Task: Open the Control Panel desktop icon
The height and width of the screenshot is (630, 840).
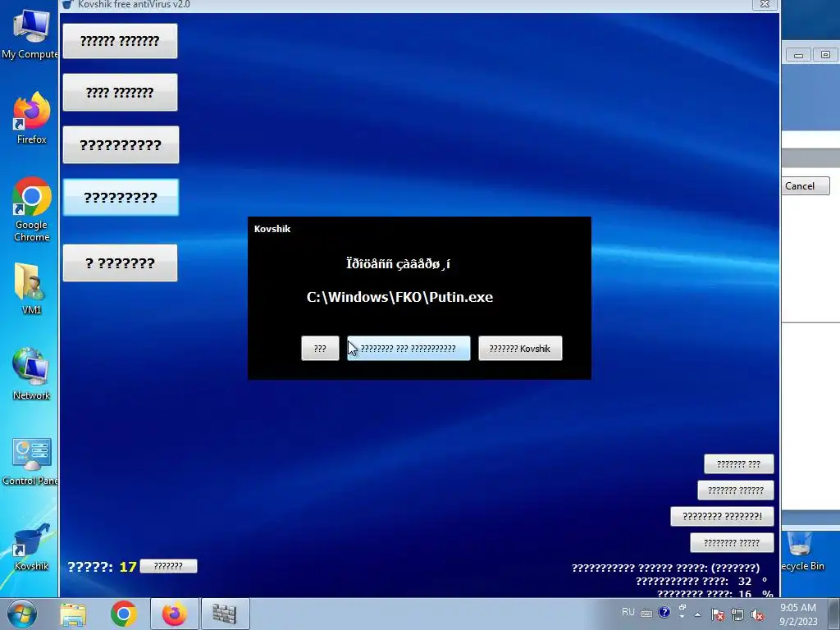Action: [30, 462]
